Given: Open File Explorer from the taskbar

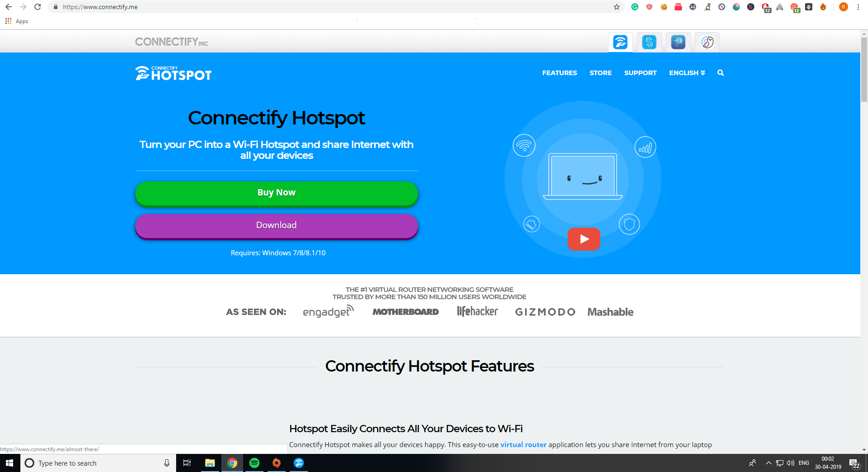Looking at the screenshot, I should [x=210, y=463].
